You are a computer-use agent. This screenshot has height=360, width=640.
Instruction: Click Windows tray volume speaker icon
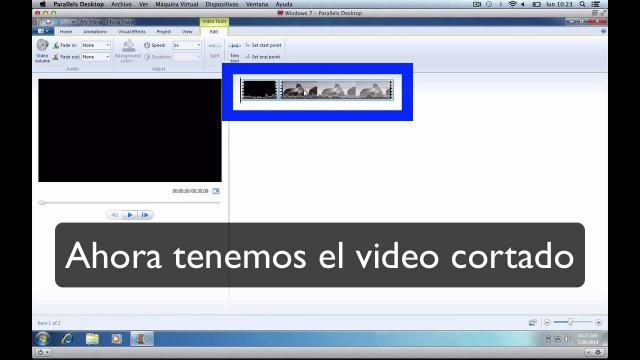[x=567, y=339]
